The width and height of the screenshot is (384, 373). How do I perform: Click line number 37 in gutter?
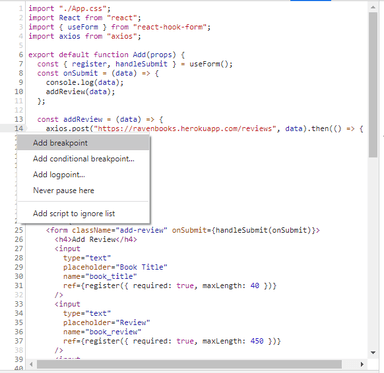point(19,341)
